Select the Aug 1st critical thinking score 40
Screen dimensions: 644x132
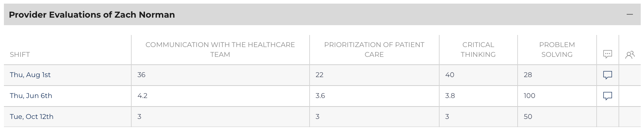[x=450, y=75]
